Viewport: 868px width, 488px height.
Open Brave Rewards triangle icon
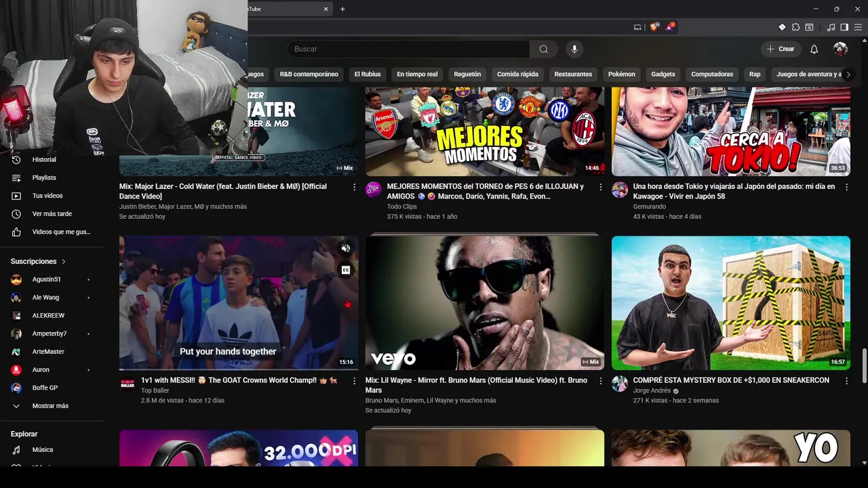[670, 27]
